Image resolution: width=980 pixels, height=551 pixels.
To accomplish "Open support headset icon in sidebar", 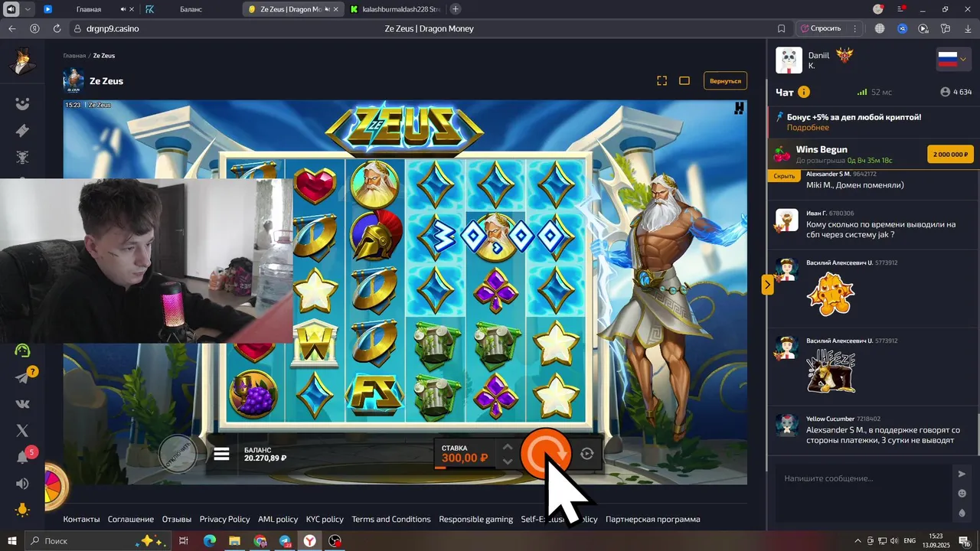I will [x=22, y=350].
